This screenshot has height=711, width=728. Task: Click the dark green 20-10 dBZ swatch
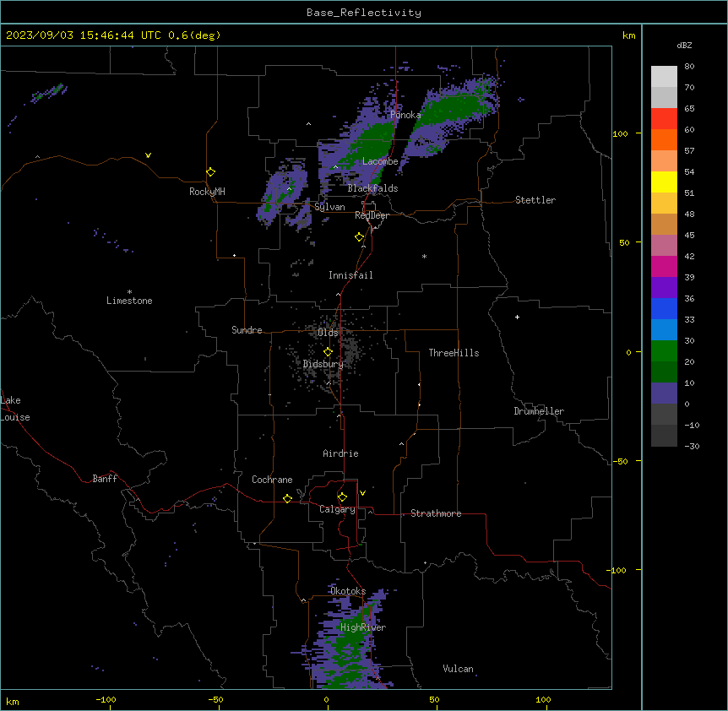[x=664, y=372]
